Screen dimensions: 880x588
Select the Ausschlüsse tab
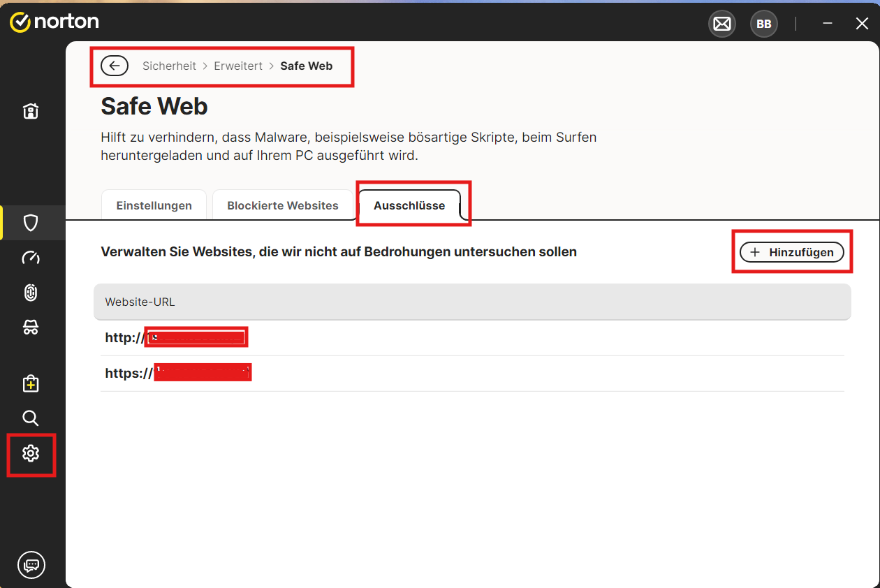click(409, 205)
